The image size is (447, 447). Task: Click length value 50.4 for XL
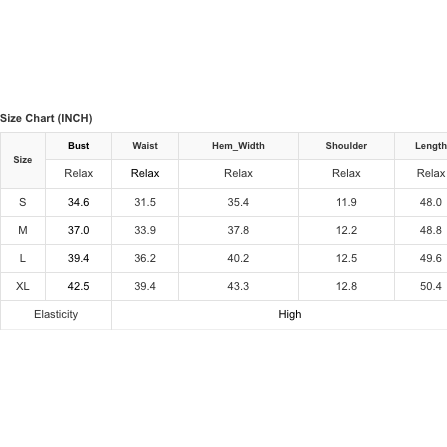[x=431, y=286]
